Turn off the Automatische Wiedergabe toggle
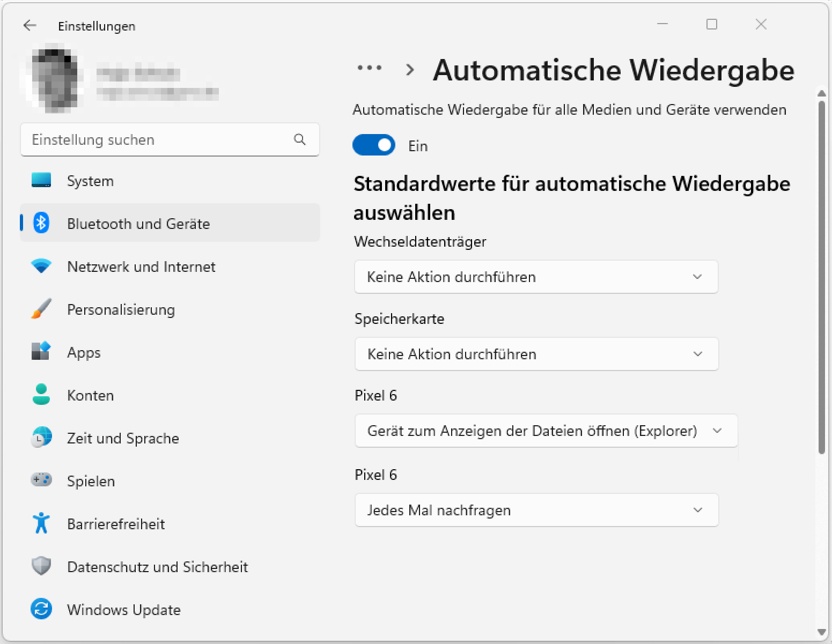832x644 pixels. 374,145
